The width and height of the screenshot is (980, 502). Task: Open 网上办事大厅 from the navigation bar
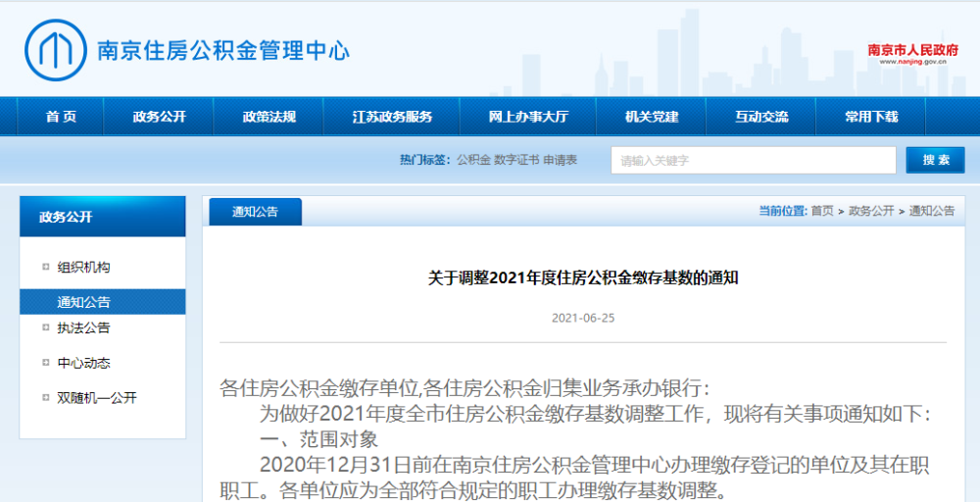[x=529, y=117]
